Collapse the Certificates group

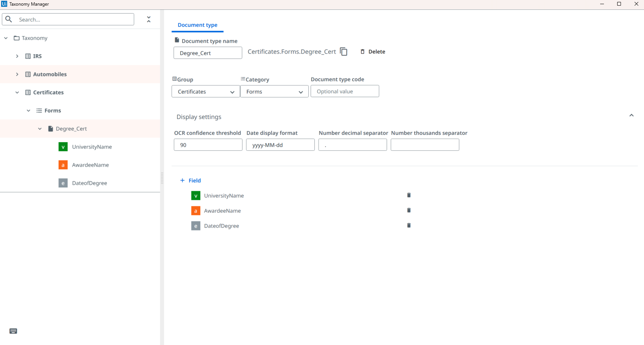17,92
